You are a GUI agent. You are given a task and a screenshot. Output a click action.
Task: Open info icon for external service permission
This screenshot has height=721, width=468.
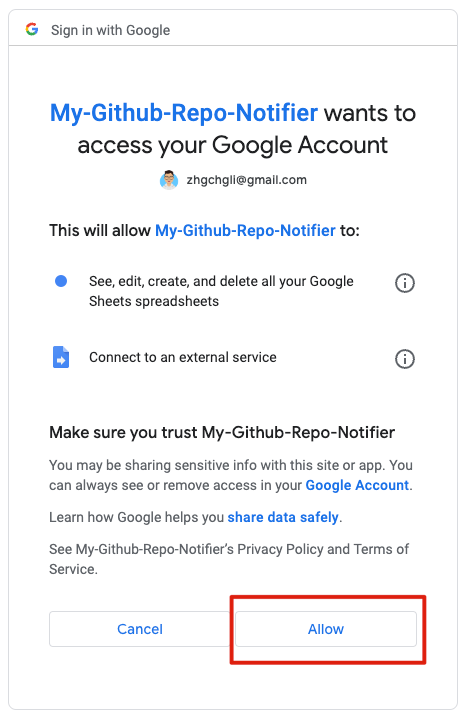pos(405,359)
